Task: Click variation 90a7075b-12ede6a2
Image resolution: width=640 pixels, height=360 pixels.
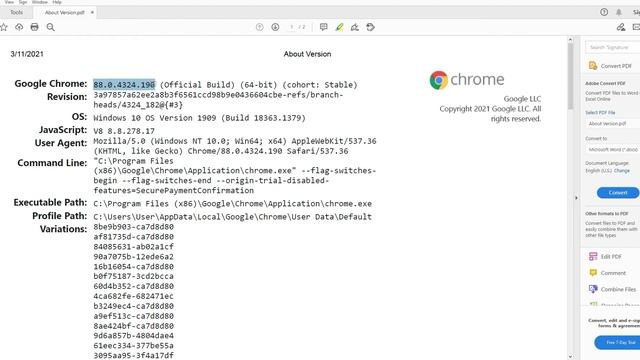Action: 133,257
